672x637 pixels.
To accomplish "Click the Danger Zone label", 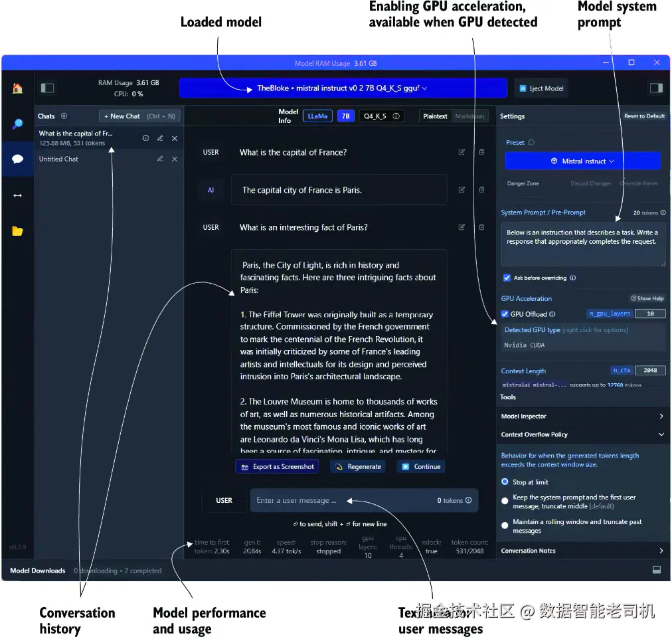I will tap(523, 183).
